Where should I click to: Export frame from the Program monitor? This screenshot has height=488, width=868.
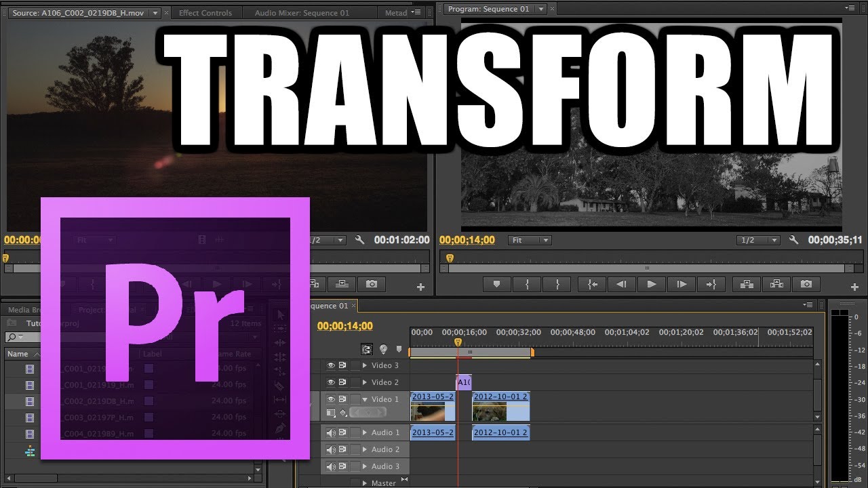coord(806,285)
